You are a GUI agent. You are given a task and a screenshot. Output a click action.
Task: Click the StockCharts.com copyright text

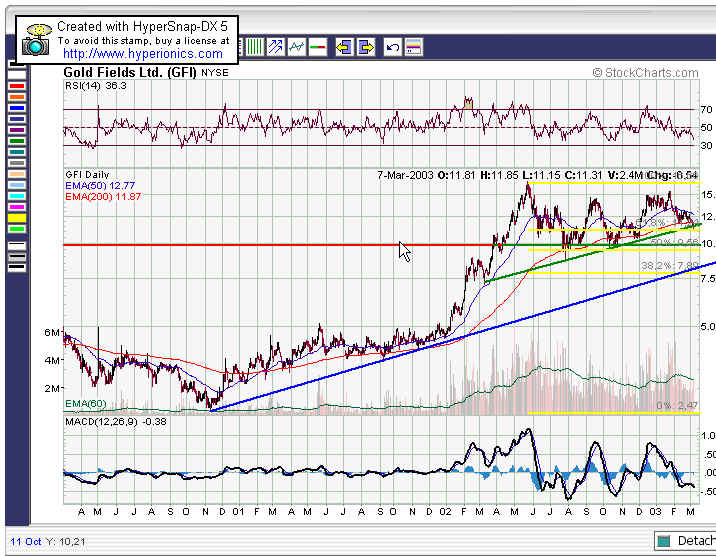pyautogui.click(x=646, y=73)
